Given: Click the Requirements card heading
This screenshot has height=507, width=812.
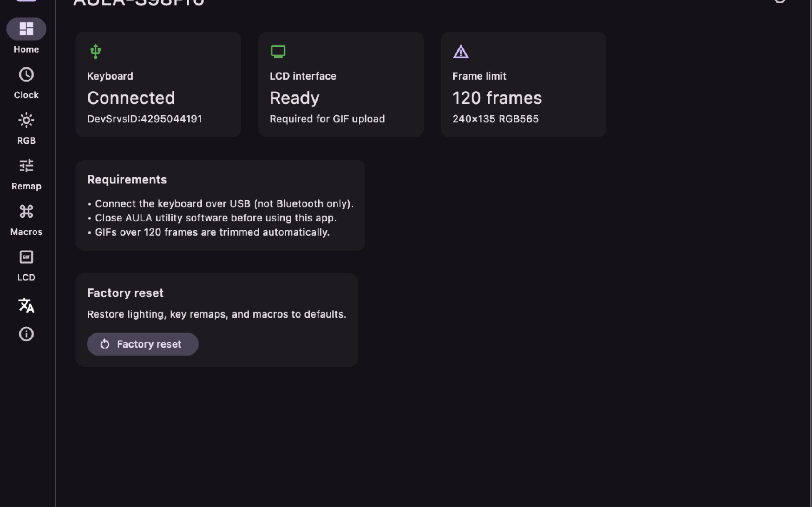Looking at the screenshot, I should [x=127, y=180].
